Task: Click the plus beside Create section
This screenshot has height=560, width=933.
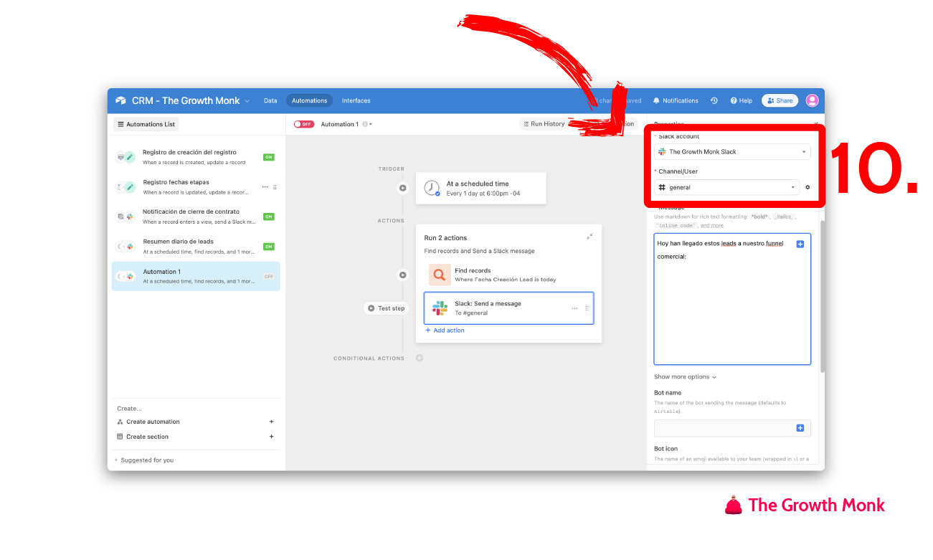Action: pyautogui.click(x=271, y=437)
